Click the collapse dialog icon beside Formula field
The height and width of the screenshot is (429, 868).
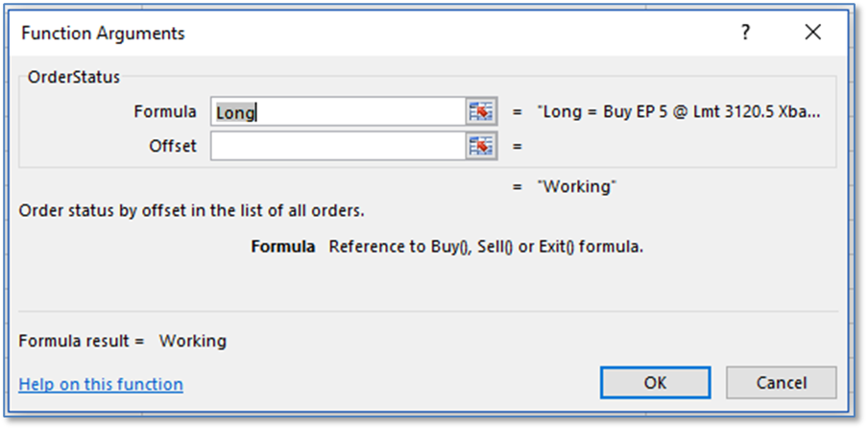tap(480, 112)
